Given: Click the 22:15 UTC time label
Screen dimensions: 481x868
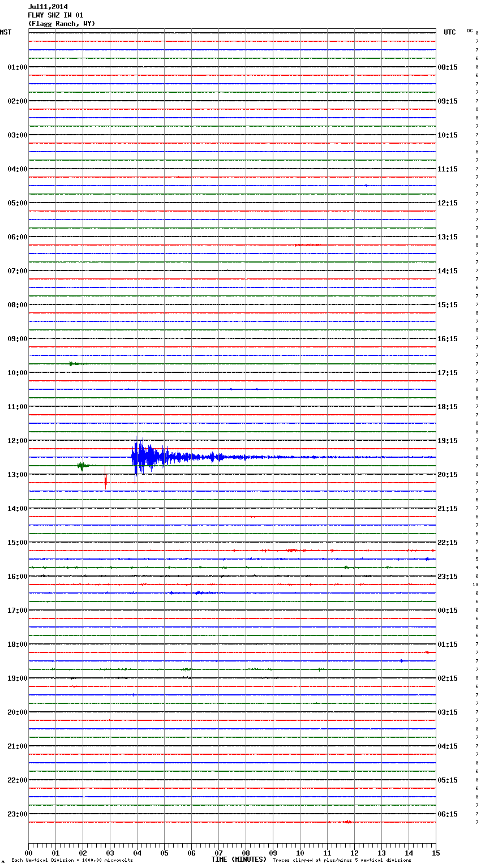Looking at the screenshot, I should (x=448, y=543).
